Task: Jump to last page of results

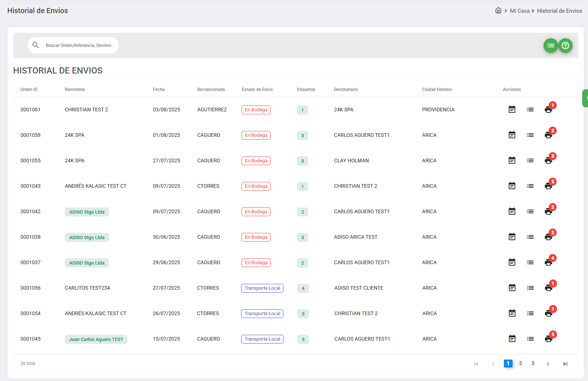Action: tap(565, 364)
